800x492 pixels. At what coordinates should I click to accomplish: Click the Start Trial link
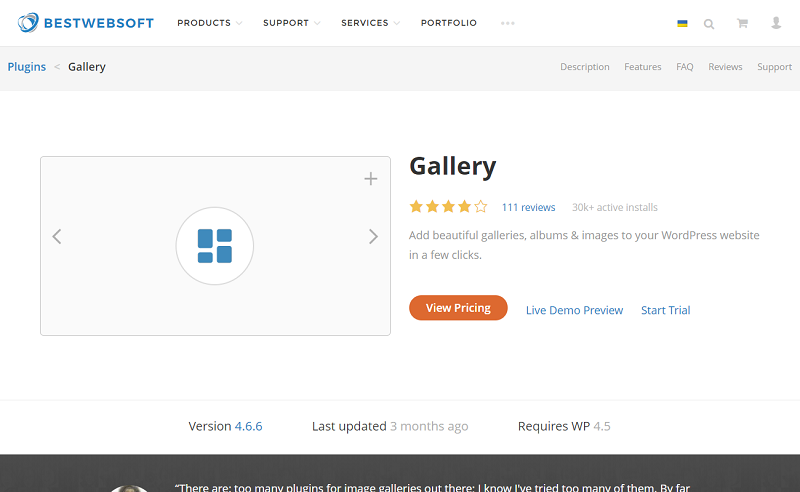pyautogui.click(x=665, y=310)
